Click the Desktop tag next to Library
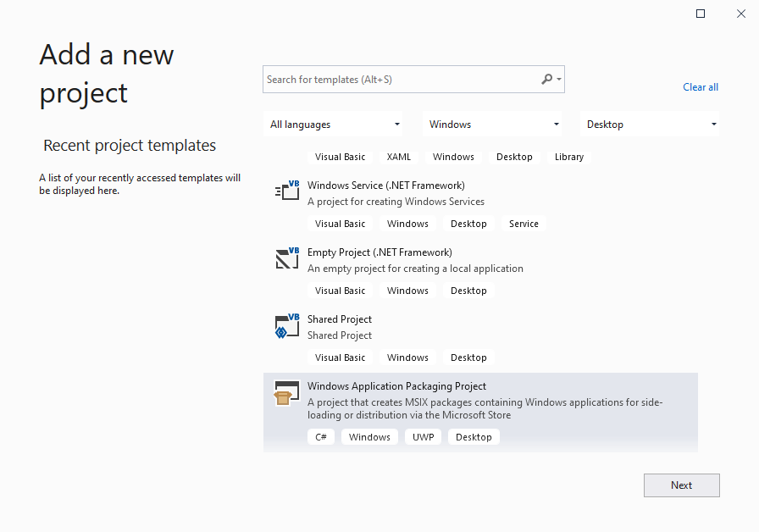Screen dimensions: 759x532 [x=514, y=157]
